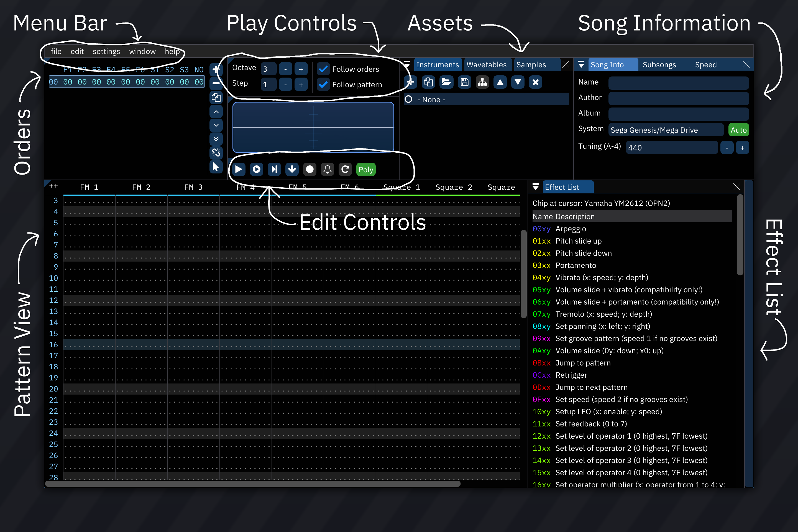Open an instrument file with the folder icon
798x532 pixels.
[446, 82]
